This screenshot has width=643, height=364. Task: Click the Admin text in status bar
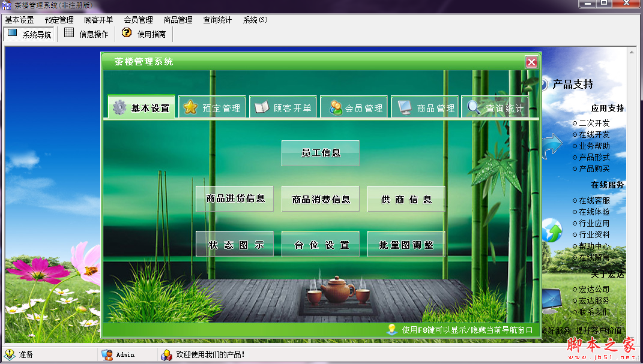coord(125,354)
